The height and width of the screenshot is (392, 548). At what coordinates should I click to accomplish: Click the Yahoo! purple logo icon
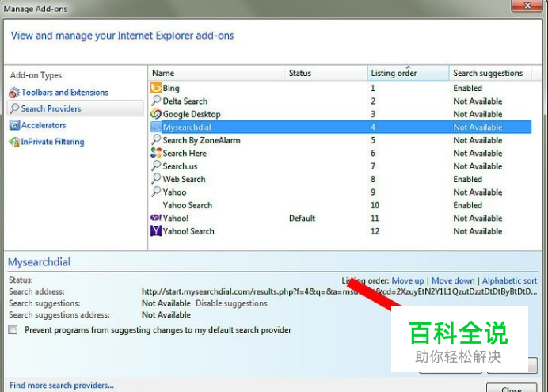[x=156, y=218]
